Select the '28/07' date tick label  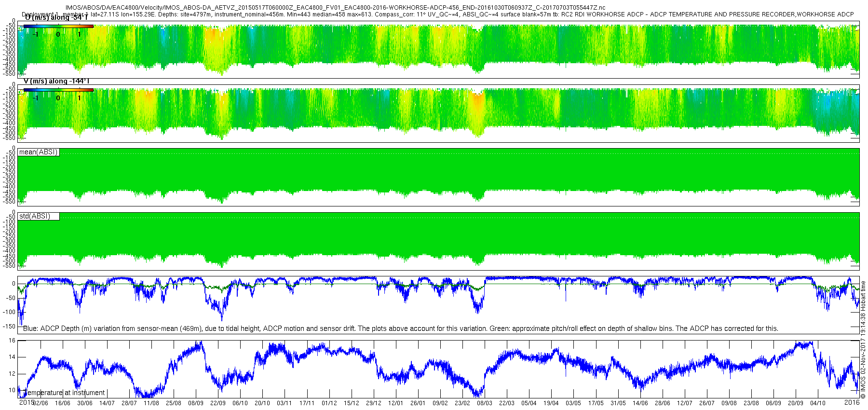click(x=129, y=403)
